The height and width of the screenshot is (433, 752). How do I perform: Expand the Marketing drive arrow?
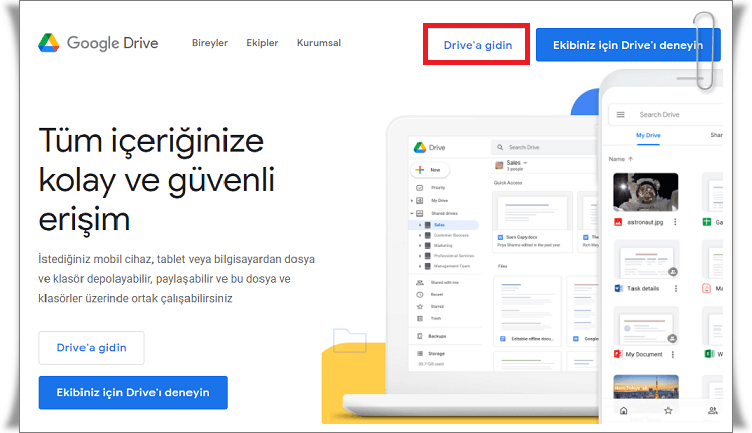420,245
